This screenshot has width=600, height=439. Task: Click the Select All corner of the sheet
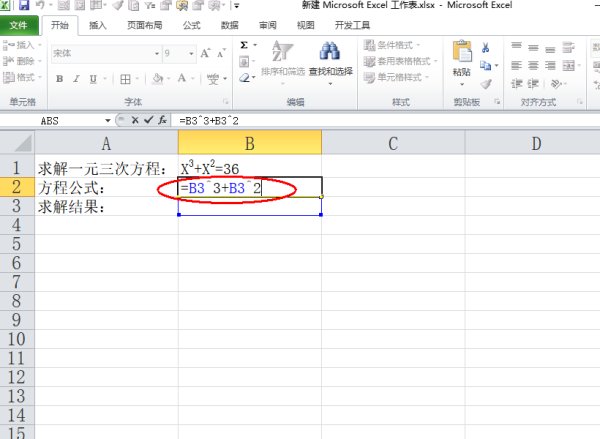17,143
